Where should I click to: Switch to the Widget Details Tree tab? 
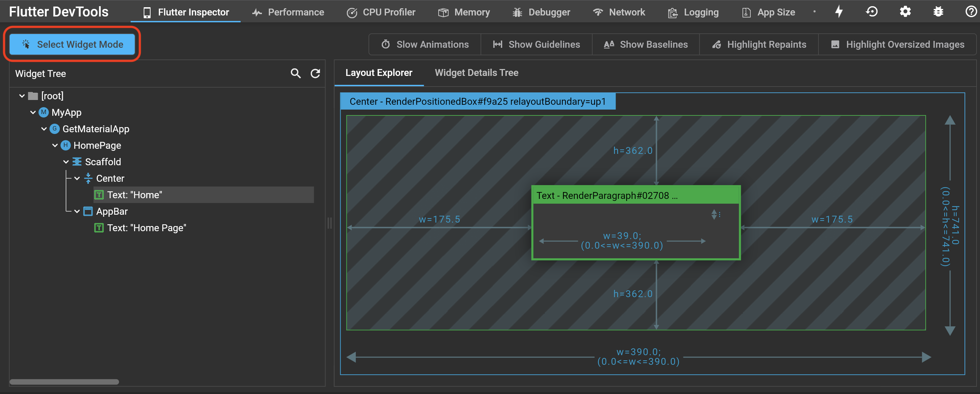[x=476, y=72]
